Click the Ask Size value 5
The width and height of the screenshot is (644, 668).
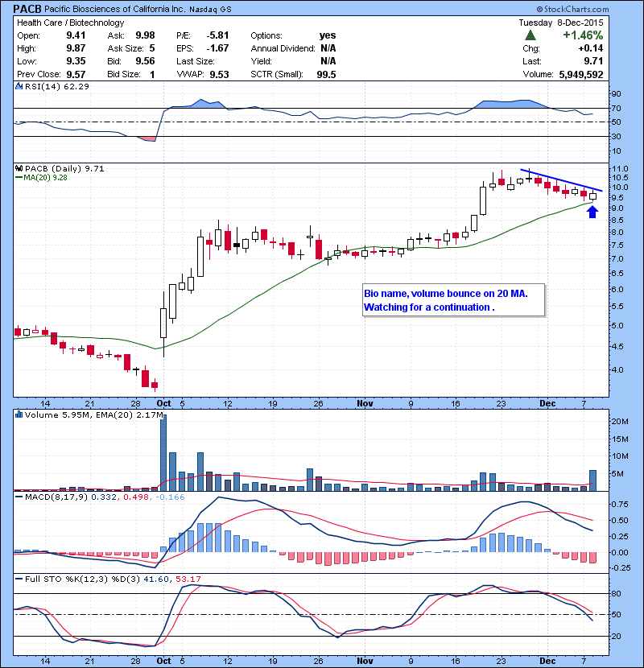pos(152,48)
